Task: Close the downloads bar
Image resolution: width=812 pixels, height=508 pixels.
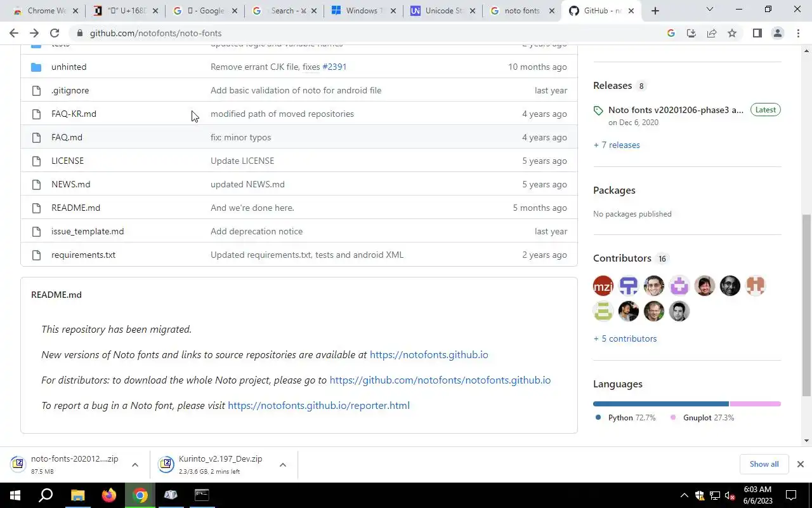Action: (x=800, y=464)
